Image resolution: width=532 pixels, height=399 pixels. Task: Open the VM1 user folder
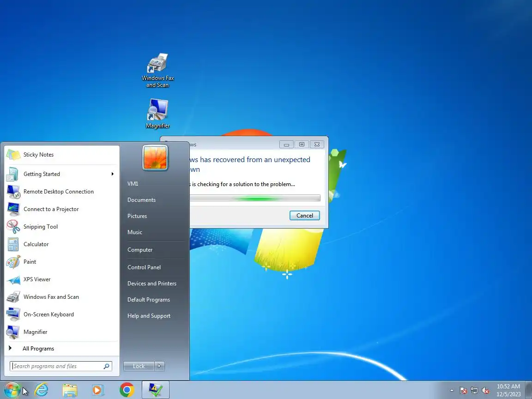pyautogui.click(x=133, y=183)
